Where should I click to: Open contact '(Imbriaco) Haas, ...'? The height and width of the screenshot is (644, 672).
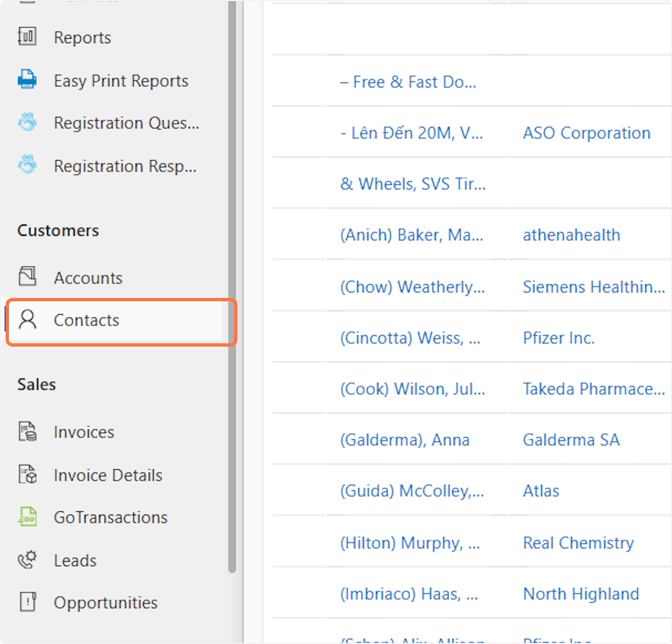click(x=409, y=594)
